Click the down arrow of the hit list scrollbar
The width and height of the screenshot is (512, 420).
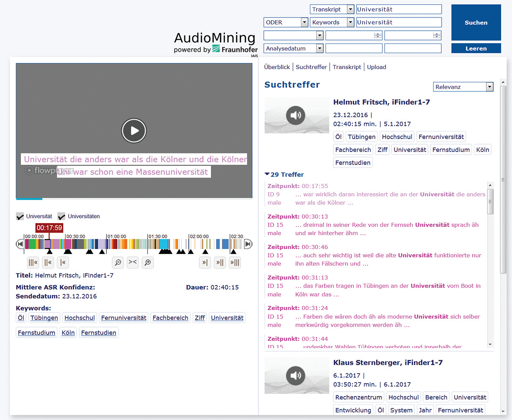(490, 345)
